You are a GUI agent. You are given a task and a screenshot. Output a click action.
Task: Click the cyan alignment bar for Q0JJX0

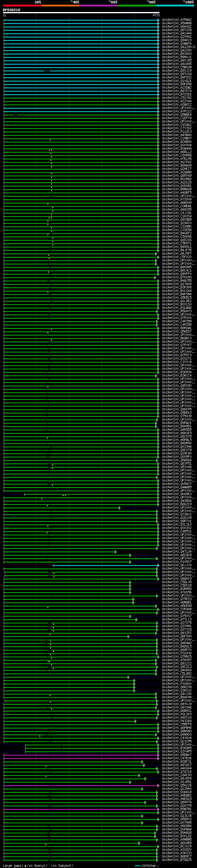coord(106,565)
